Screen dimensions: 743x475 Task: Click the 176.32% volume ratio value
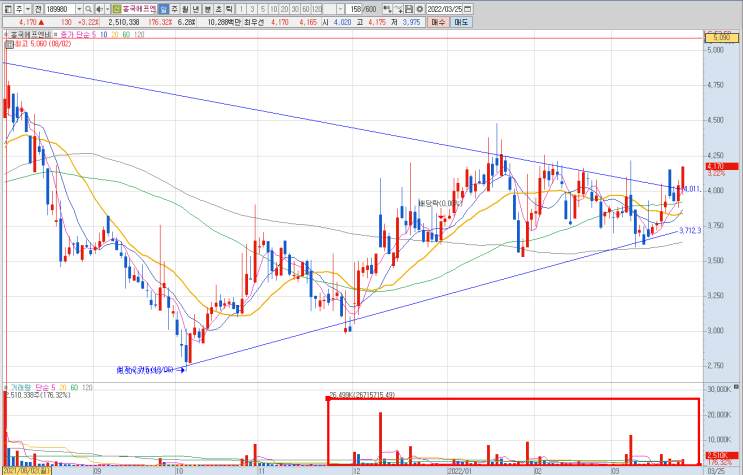click(160, 22)
